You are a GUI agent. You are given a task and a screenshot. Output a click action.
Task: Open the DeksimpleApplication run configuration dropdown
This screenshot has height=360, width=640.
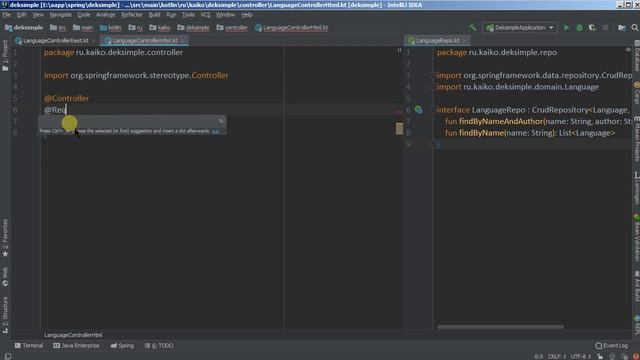pos(520,28)
